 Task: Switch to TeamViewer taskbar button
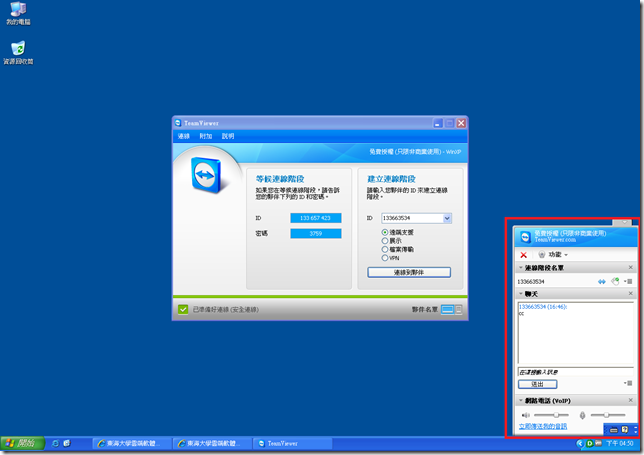(292, 444)
